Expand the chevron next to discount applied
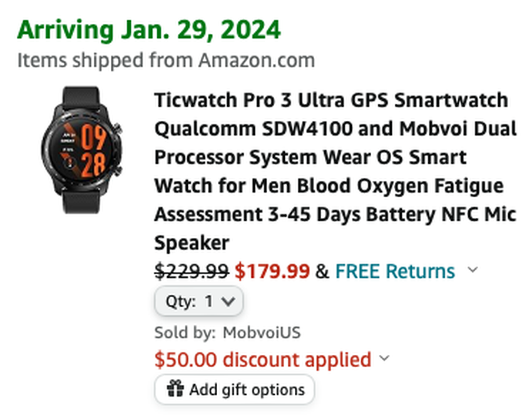Viewport: 532px width, 418px height. tap(384, 359)
